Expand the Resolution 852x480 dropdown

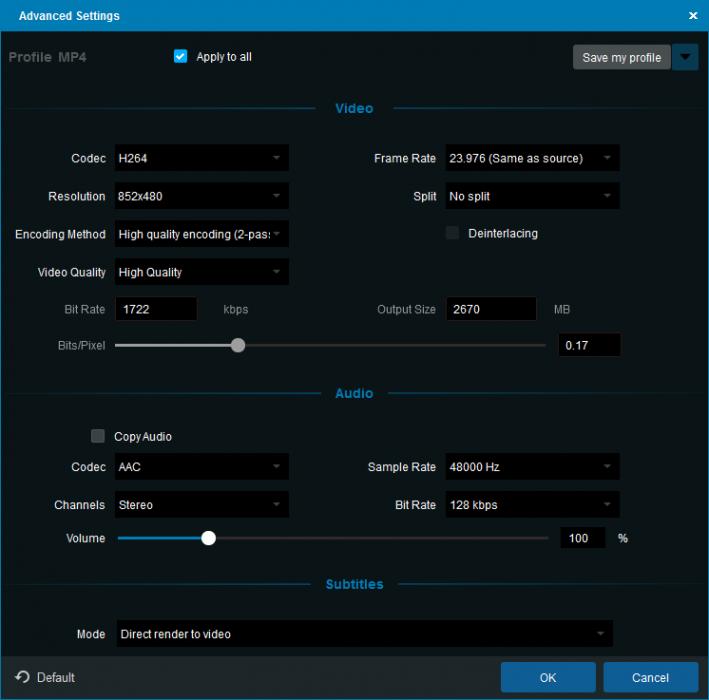tap(201, 196)
